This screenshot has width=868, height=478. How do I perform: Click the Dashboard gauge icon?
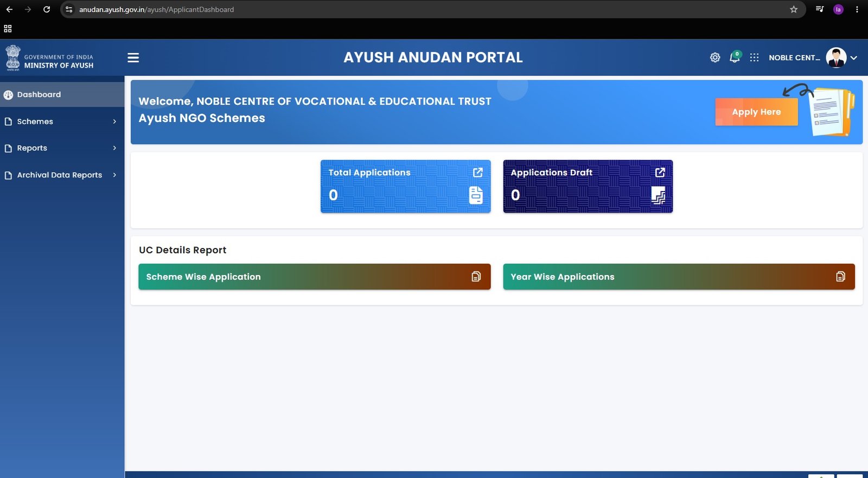(8, 95)
